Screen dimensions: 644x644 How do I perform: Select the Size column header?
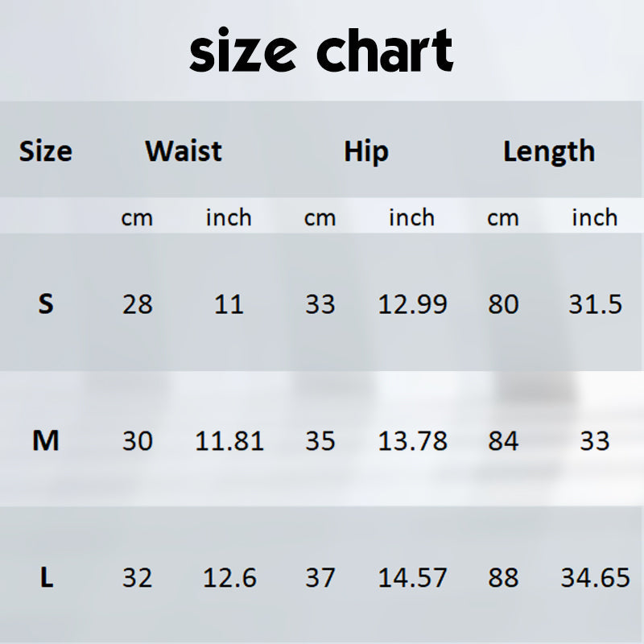point(46,151)
